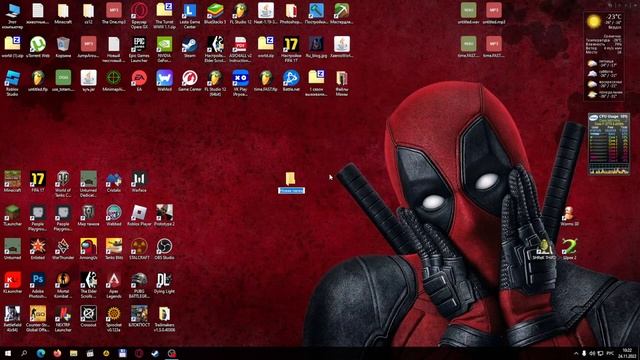Open Steam from the taskbar
This screenshot has height=360, width=640.
pos(155,353)
